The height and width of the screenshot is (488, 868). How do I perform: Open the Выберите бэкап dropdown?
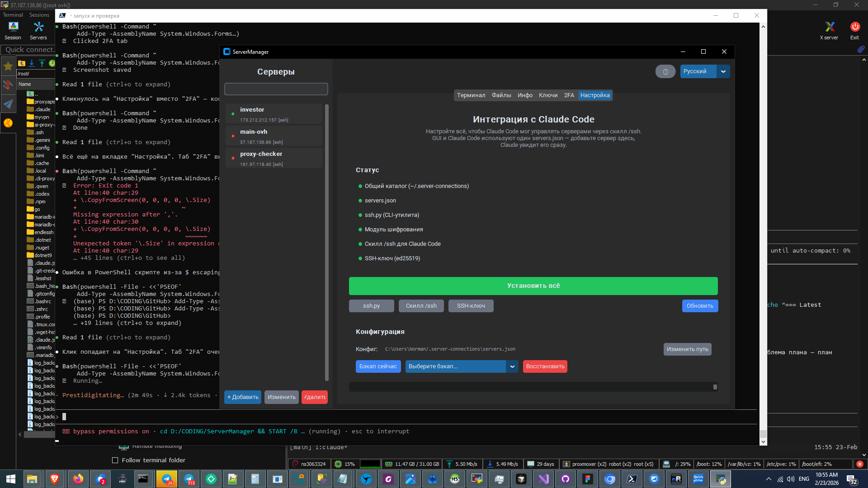point(512,366)
